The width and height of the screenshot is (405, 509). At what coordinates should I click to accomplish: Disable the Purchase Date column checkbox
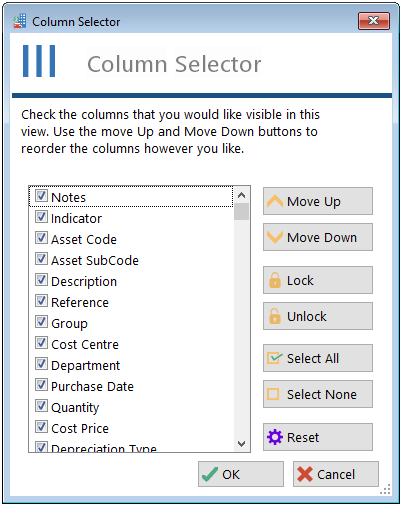pyautogui.click(x=41, y=385)
